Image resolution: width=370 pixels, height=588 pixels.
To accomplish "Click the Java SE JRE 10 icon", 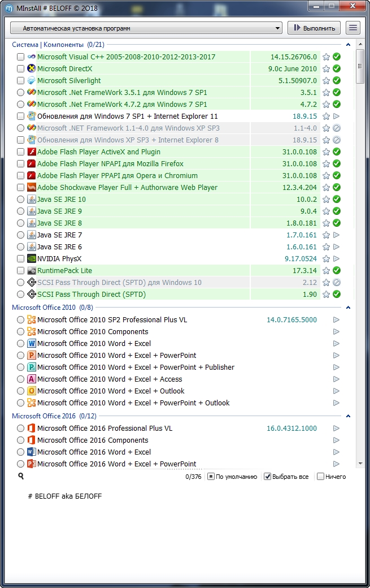I will [32, 200].
